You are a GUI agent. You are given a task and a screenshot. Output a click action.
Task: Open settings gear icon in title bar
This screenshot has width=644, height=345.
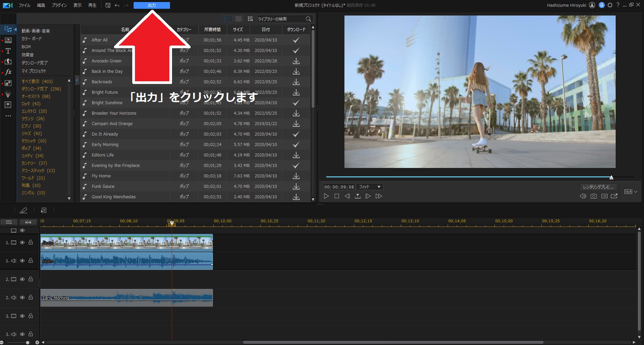point(610,5)
